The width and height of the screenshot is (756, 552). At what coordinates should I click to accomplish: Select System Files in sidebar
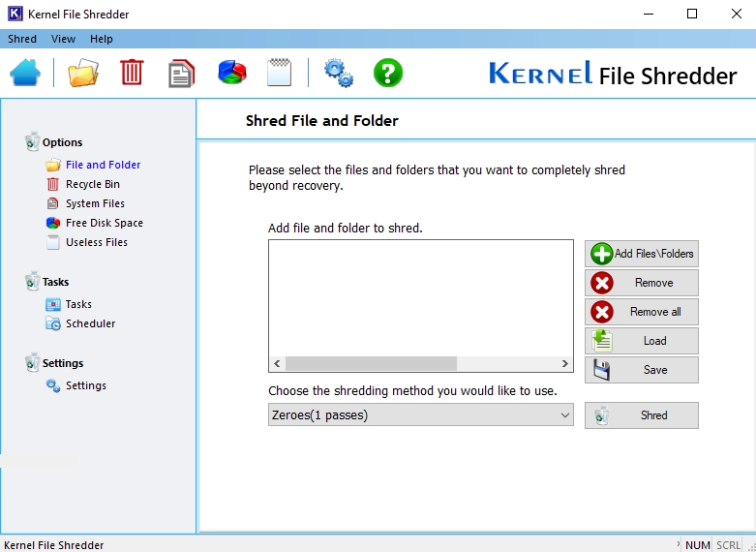pos(95,203)
